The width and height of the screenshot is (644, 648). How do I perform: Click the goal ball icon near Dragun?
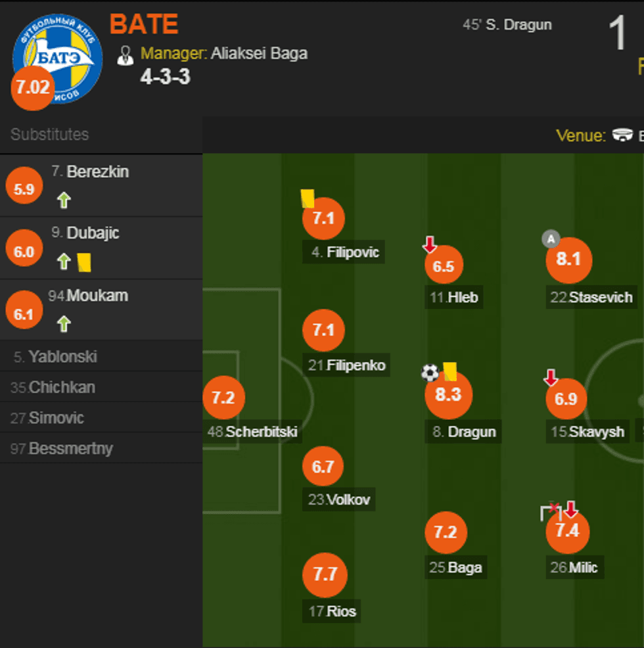430,373
